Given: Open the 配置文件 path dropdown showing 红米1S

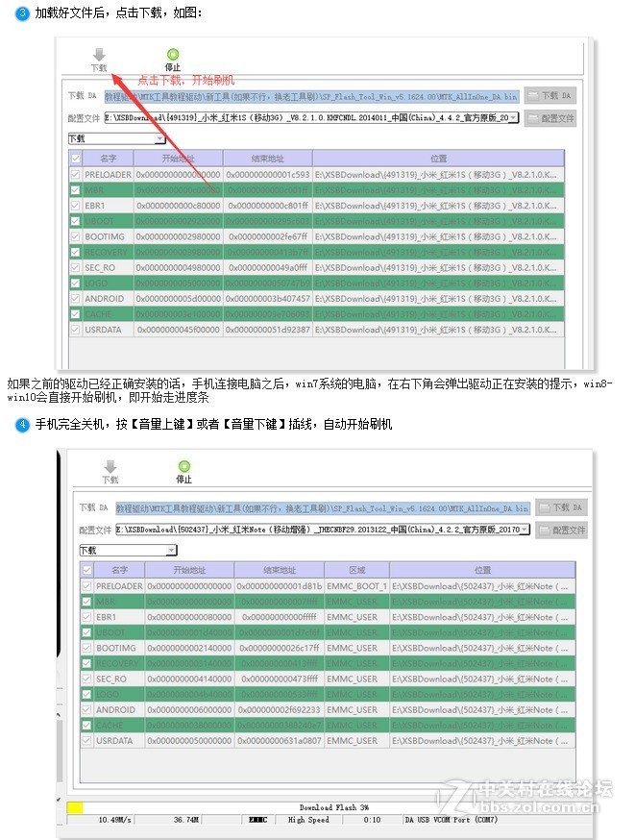Looking at the screenshot, I should 514,117.
